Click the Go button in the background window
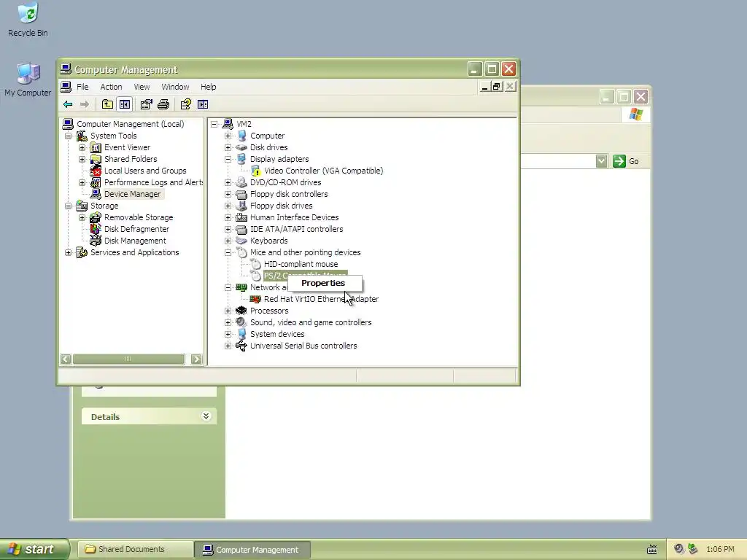 [x=627, y=161]
